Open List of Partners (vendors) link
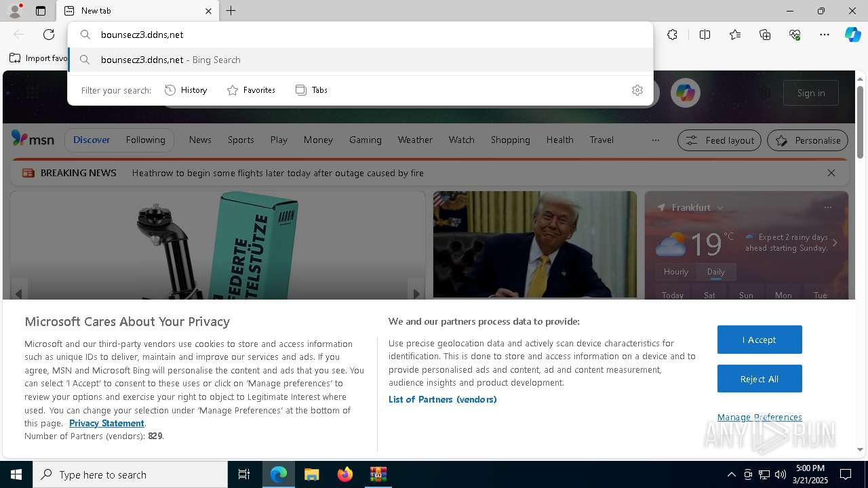The width and height of the screenshot is (868, 488). (443, 399)
